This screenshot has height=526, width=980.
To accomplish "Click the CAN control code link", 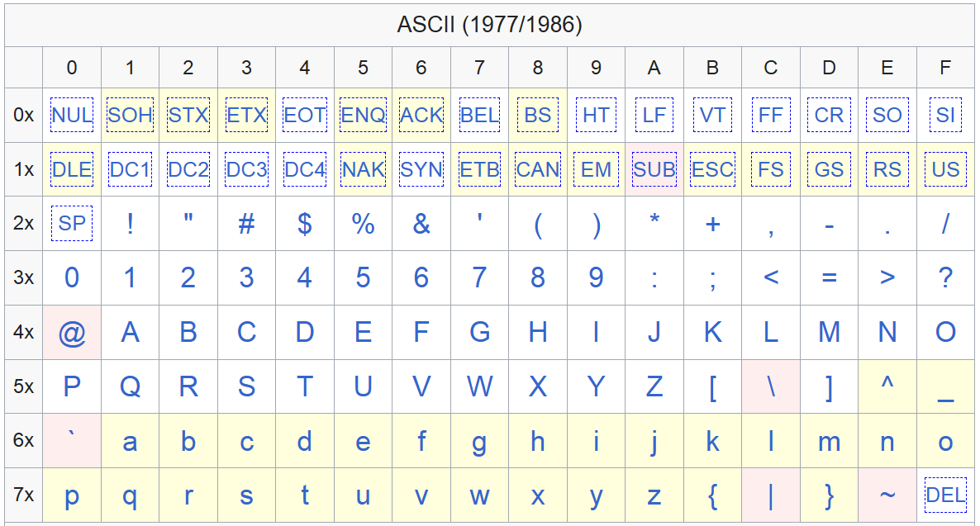I will click(x=537, y=169).
